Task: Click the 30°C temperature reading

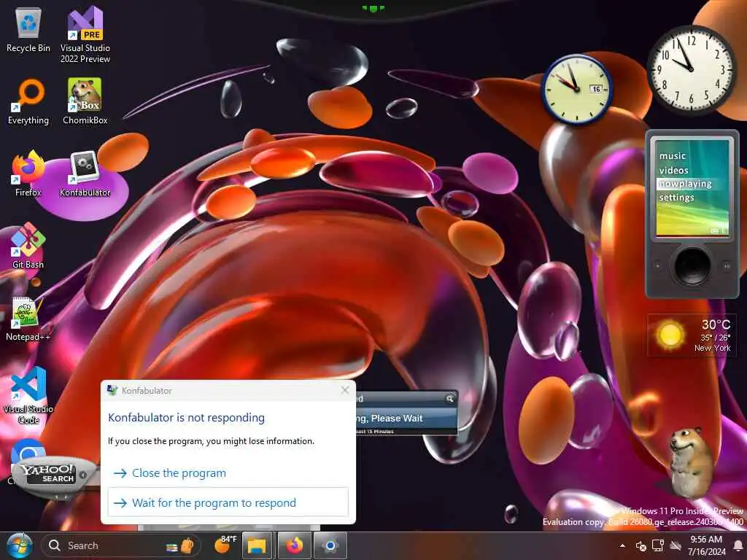Action: coord(716,324)
